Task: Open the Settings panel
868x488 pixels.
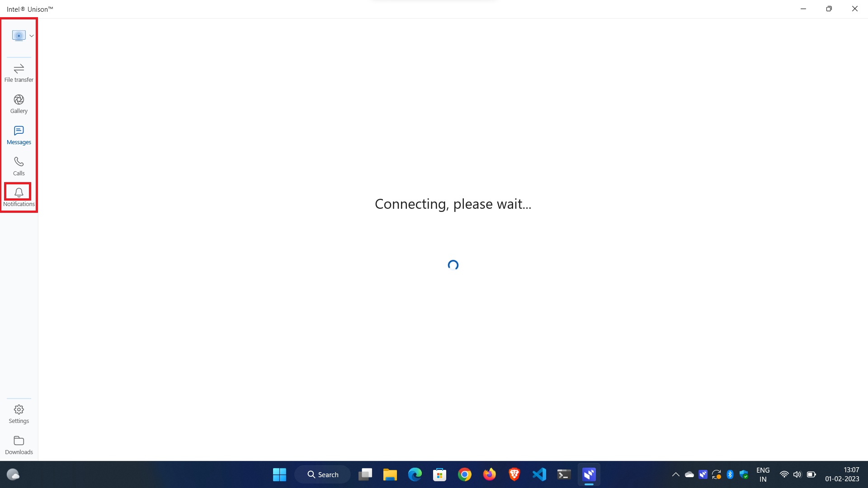Action: [19, 413]
